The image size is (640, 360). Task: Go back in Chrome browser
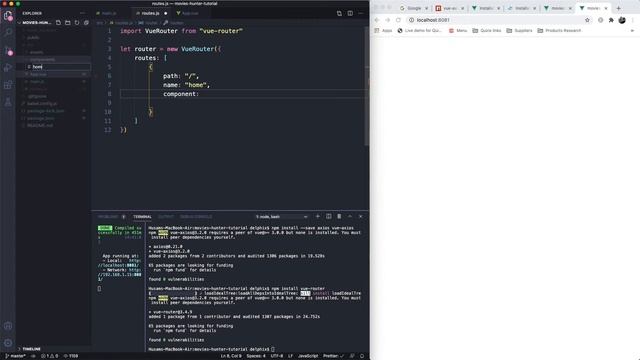[377, 20]
